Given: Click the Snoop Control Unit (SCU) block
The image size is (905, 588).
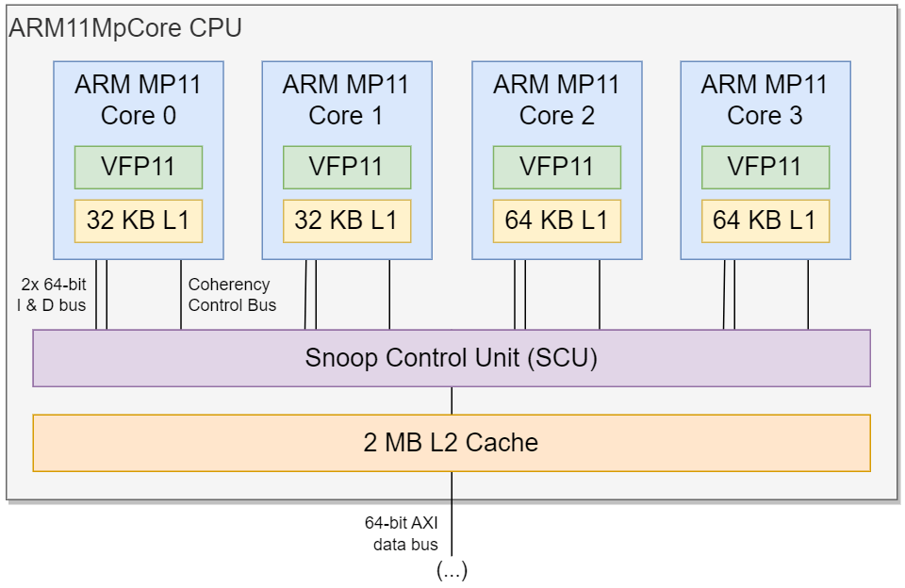Looking at the screenshot, I should tap(452, 358).
